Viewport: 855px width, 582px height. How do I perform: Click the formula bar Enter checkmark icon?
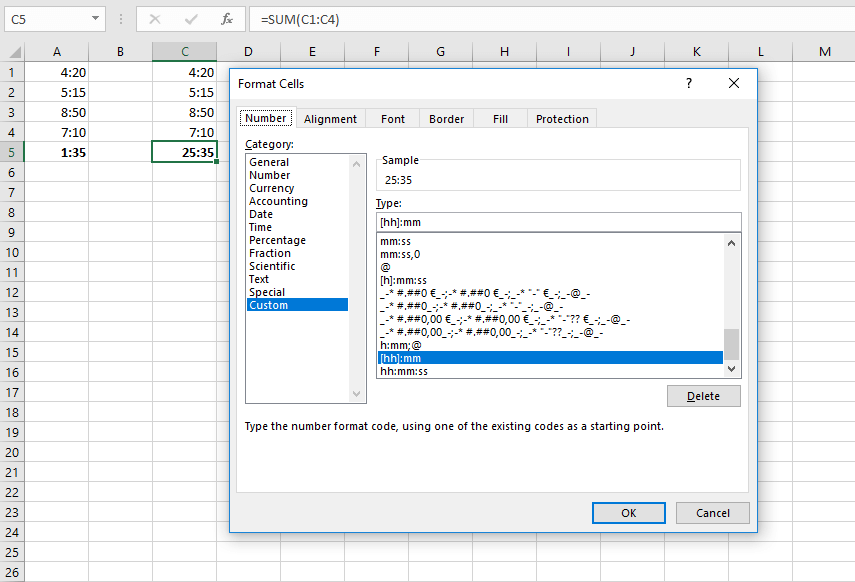click(191, 20)
